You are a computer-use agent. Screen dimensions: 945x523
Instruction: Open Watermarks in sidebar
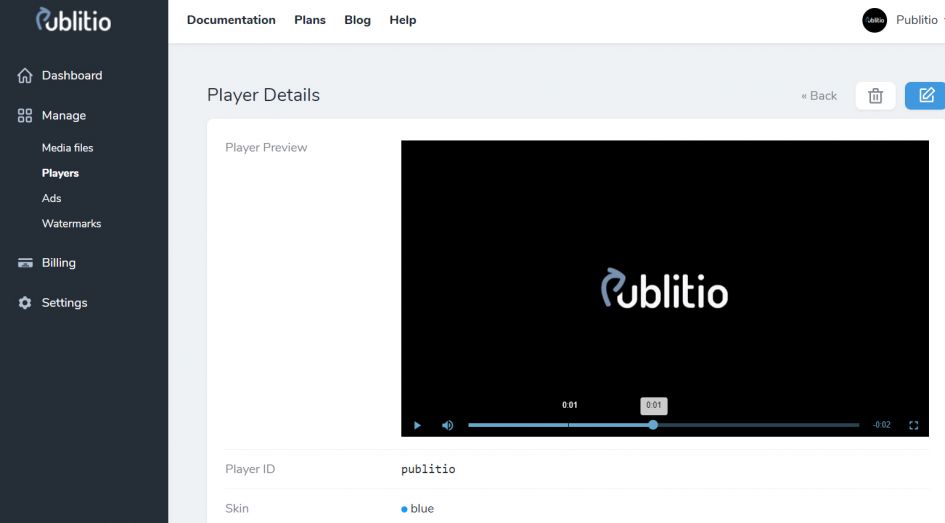(x=71, y=224)
